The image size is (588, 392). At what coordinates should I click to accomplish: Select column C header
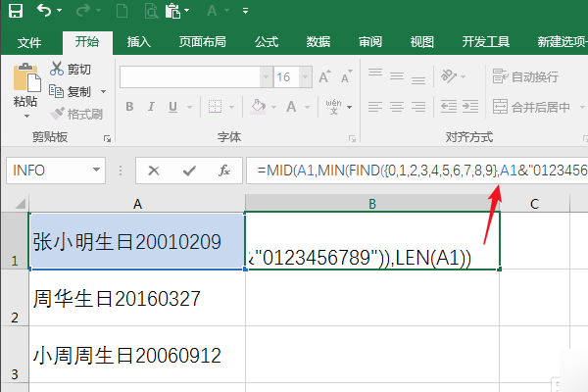tap(535, 204)
